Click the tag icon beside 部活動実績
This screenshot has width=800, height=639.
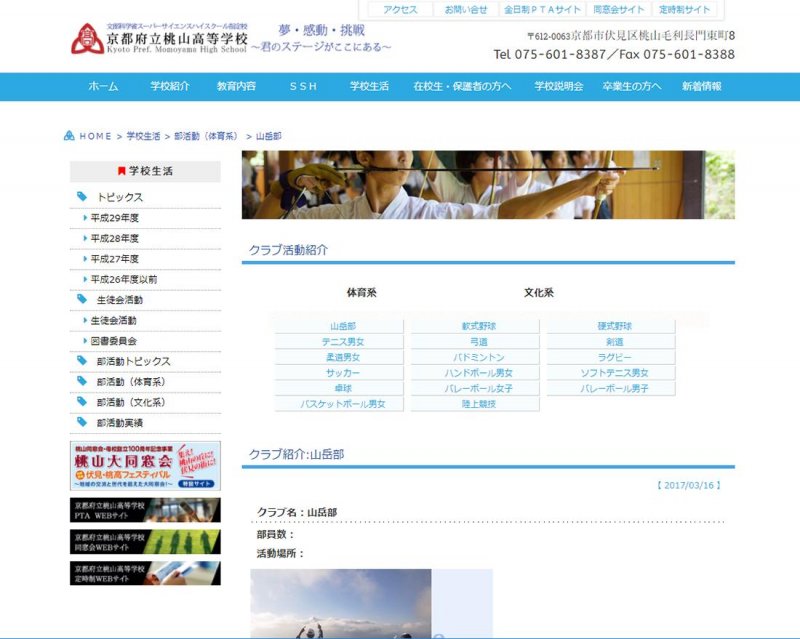[x=82, y=422]
